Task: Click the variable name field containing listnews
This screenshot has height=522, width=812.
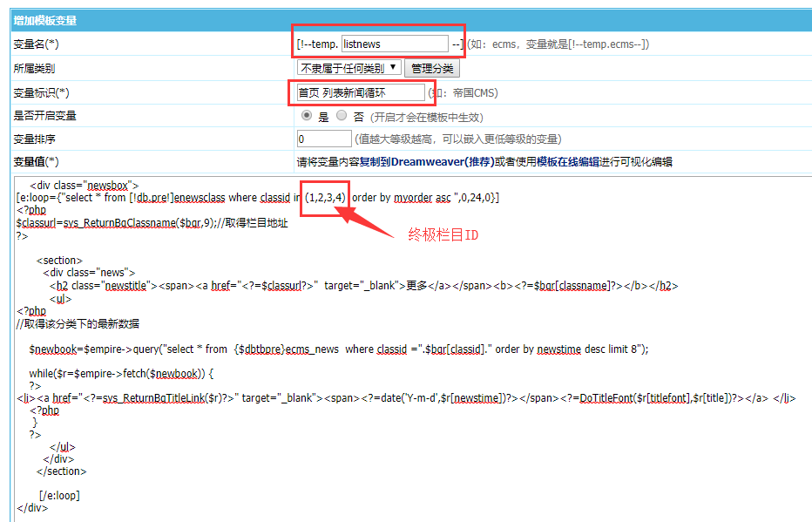Action: point(394,44)
